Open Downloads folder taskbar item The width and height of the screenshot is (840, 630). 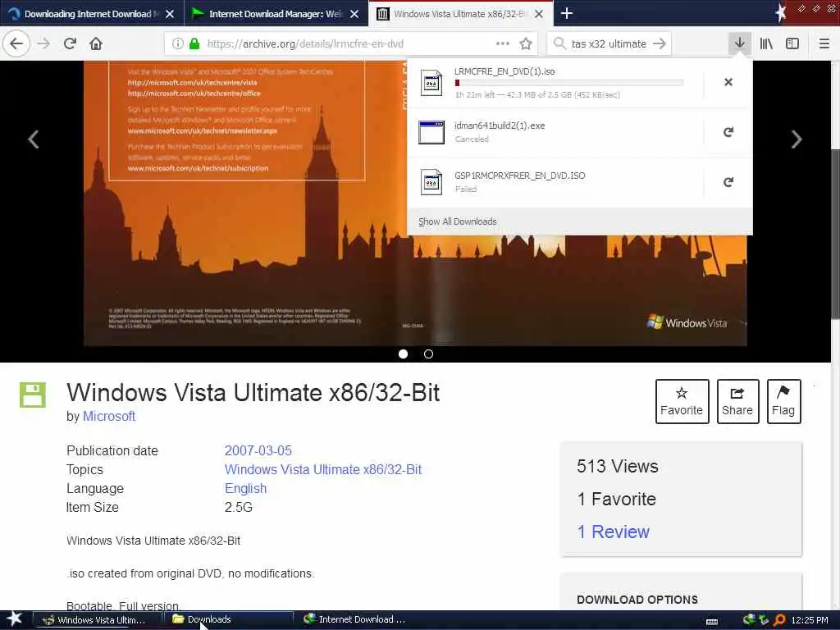228,620
